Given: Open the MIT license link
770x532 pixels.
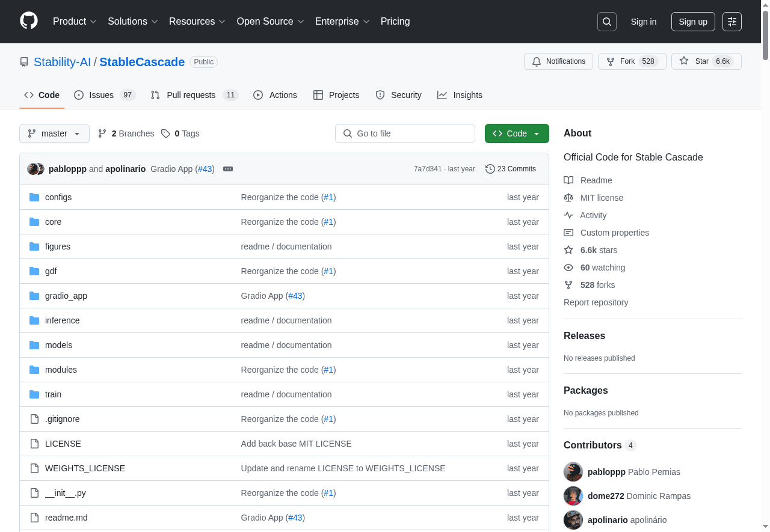Looking at the screenshot, I should pyautogui.click(x=602, y=198).
